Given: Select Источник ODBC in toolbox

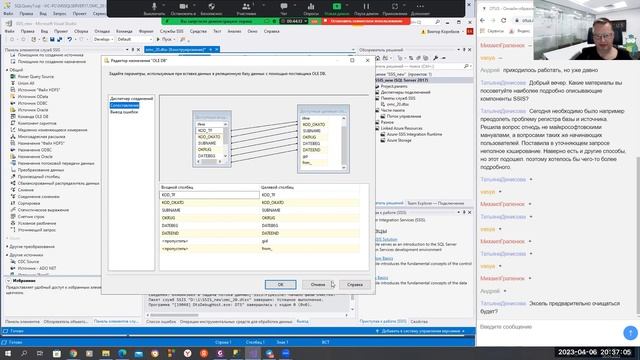Looking at the screenshot, I should [x=32, y=103].
